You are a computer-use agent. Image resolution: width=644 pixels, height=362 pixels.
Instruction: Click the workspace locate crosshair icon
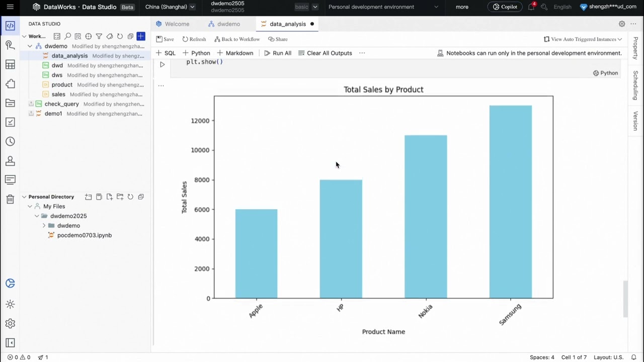pos(89,36)
